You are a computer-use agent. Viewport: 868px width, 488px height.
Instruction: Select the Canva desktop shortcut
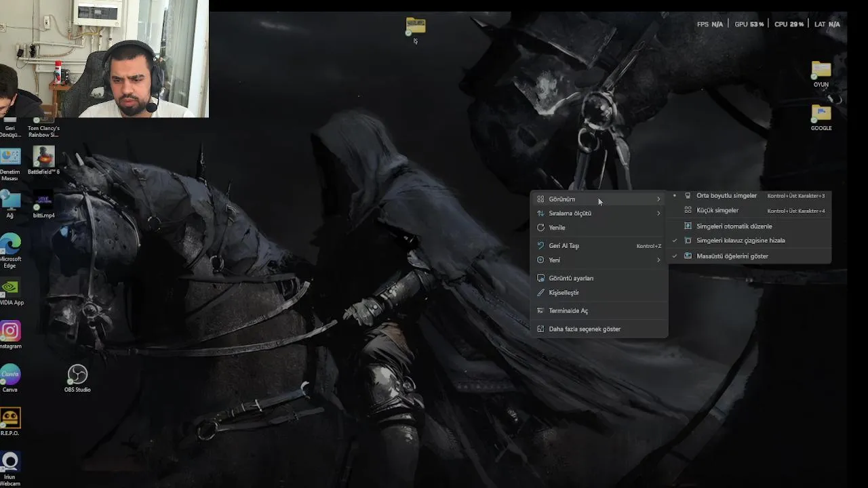tap(10, 378)
